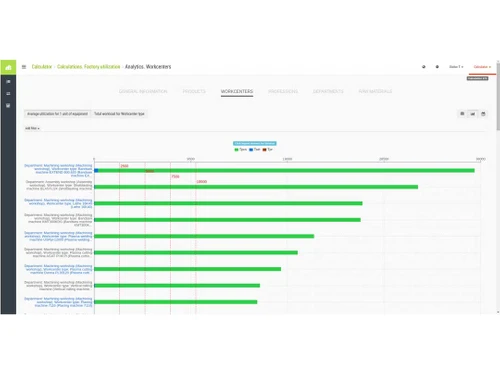
Task: Open the Raw Materials tab
Action: click(375, 91)
